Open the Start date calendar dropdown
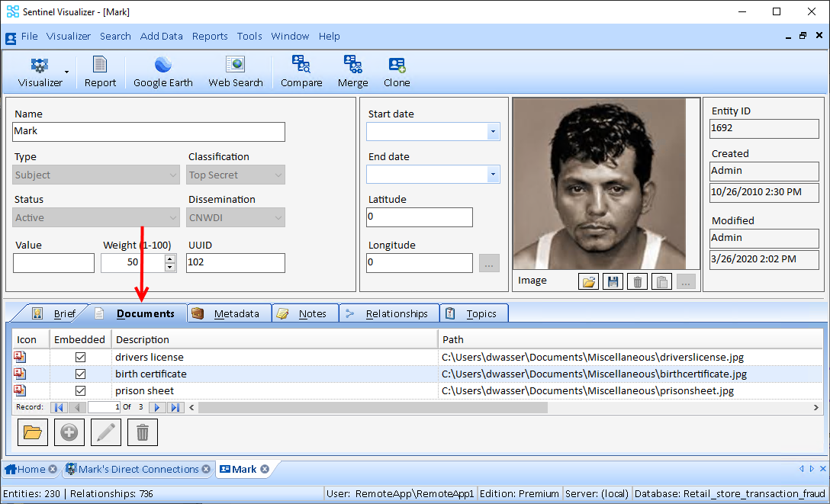 [x=494, y=131]
